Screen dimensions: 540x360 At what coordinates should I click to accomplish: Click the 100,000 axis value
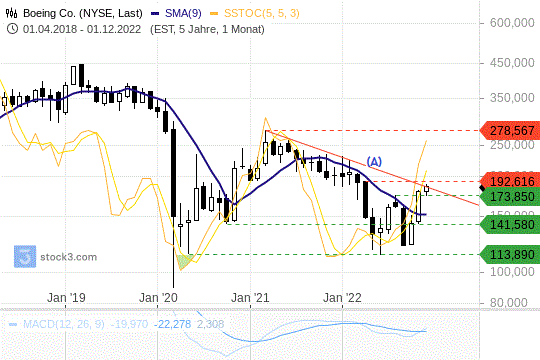tap(512, 272)
